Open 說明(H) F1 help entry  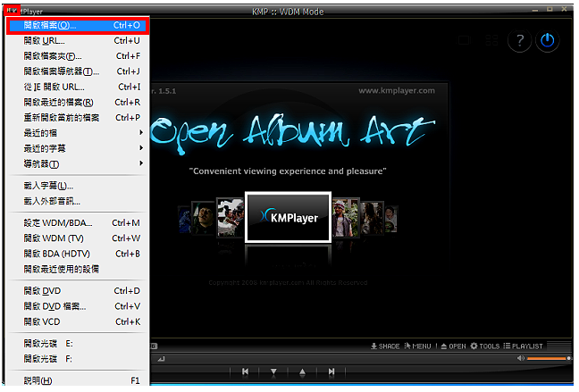click(78, 380)
